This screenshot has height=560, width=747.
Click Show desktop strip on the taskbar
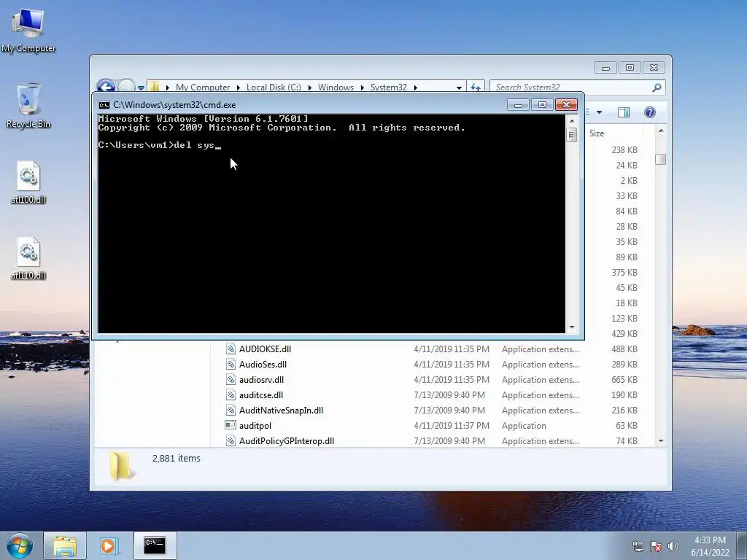point(742,545)
